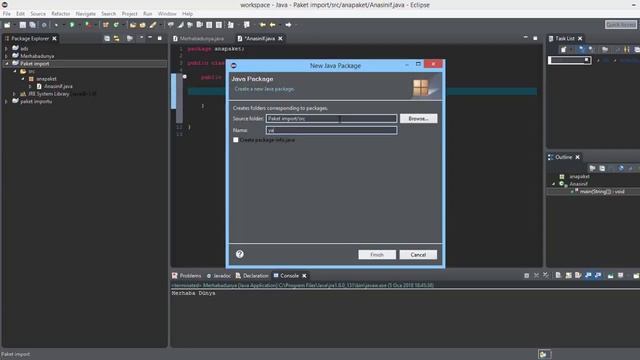Click the Source folder text field
640x360 pixels.
[x=331, y=118]
